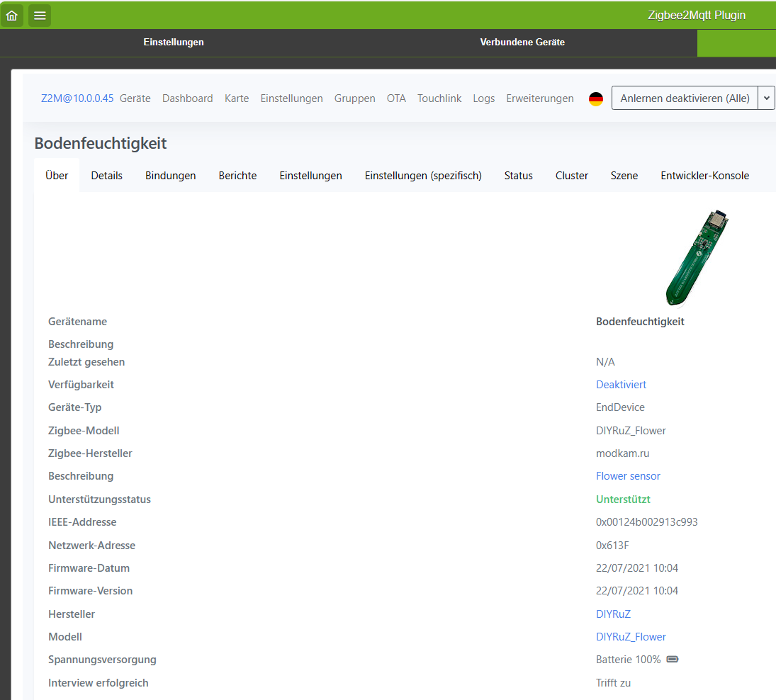
Task: Click the Unterstützungsstatus label
Action: [x=99, y=499]
